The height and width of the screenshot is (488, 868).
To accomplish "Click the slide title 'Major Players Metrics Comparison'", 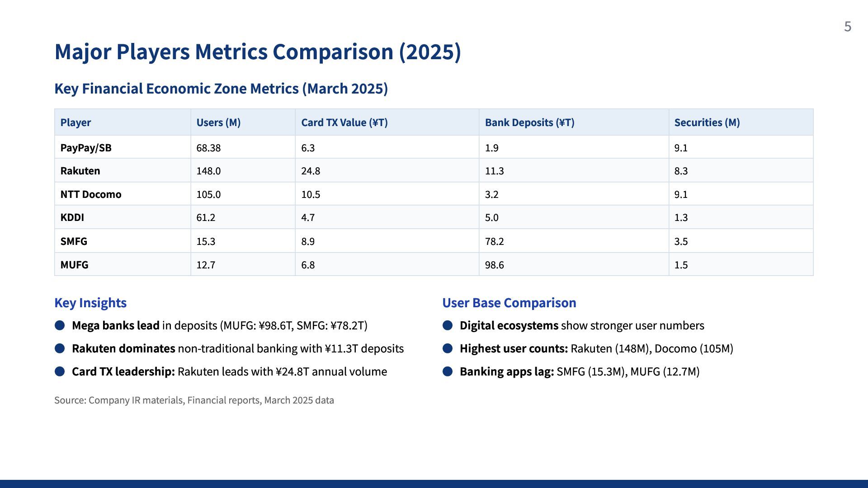I will coord(258,52).
